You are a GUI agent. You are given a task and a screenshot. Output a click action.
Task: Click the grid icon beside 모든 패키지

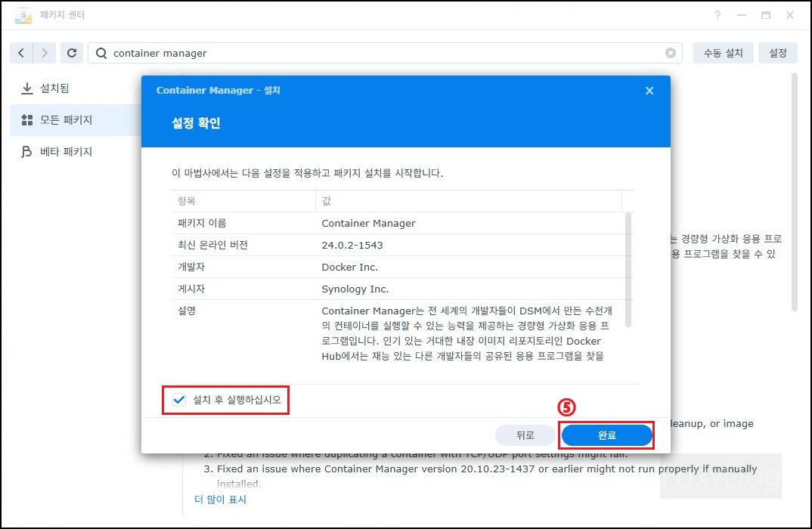[x=27, y=120]
